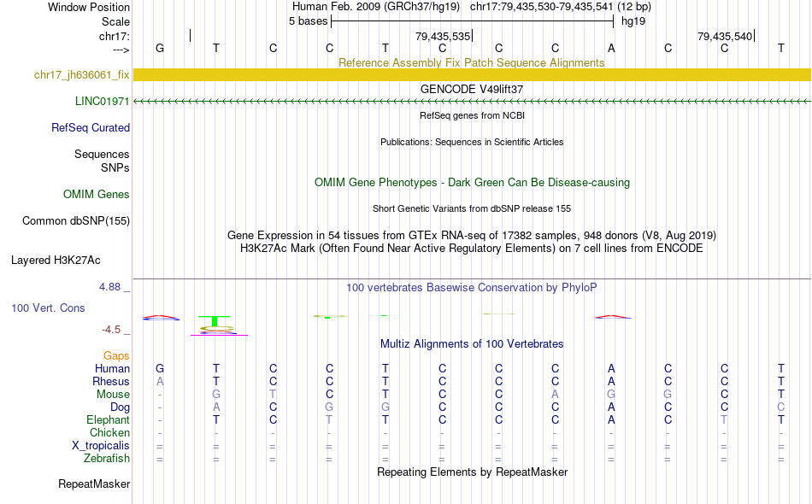Click the 79,435,535 ruler position
Viewport: 812px width, 504px height.
[x=443, y=36]
